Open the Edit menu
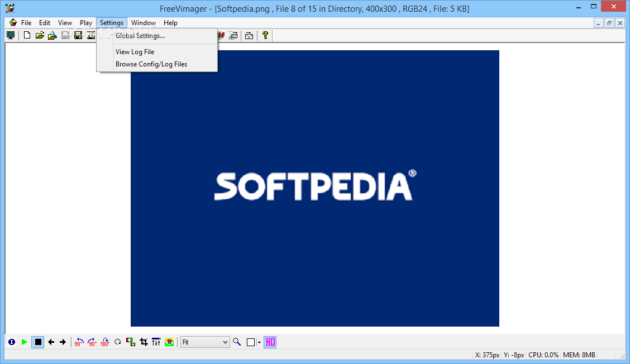 (45, 23)
